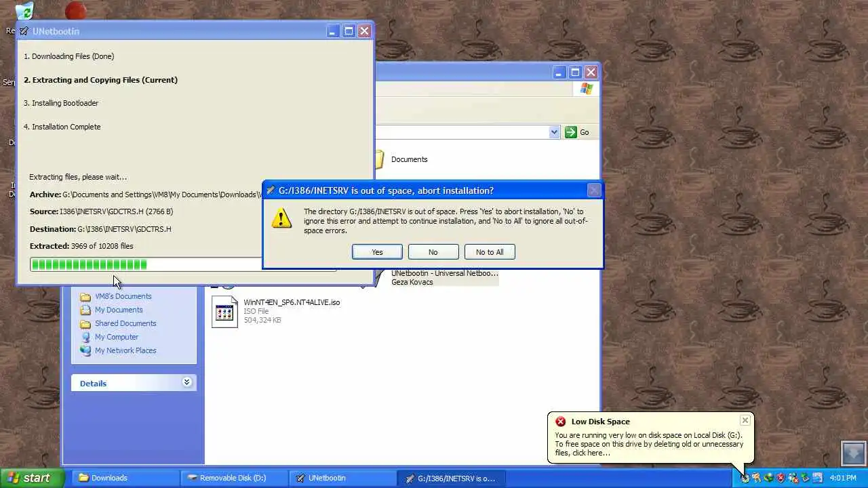This screenshot has width=868, height=488.
Task: Close the Explorer Downloads window
Action: tap(591, 73)
